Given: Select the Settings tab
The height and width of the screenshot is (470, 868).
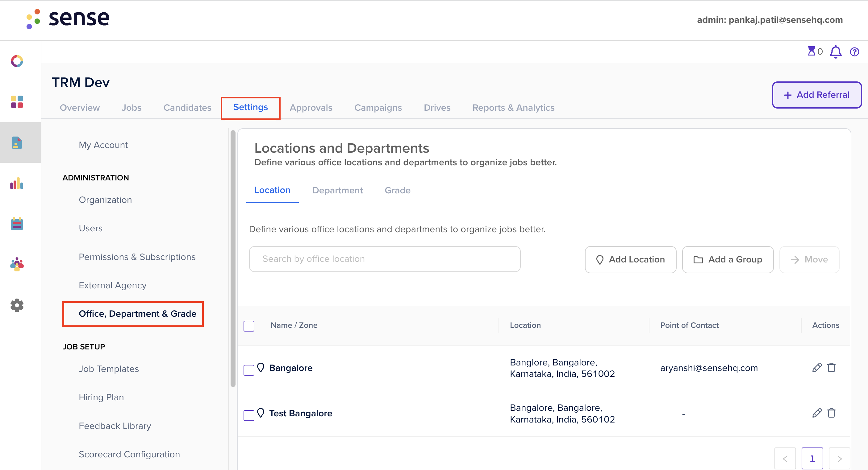Looking at the screenshot, I should click(250, 107).
